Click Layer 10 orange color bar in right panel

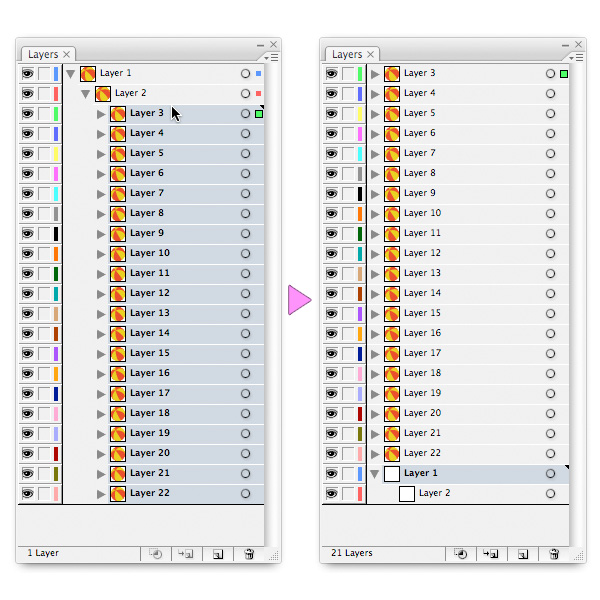(x=360, y=214)
